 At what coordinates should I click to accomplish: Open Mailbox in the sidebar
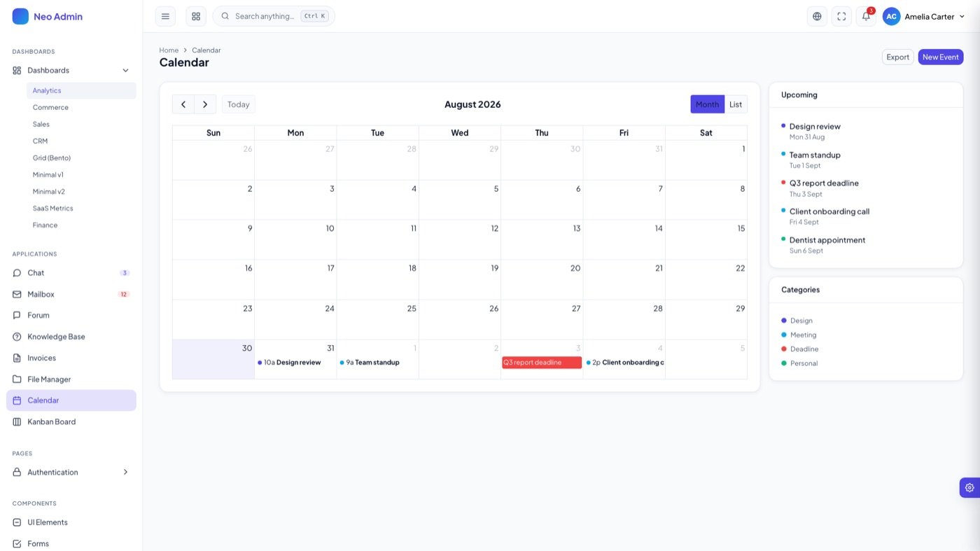pyautogui.click(x=71, y=294)
